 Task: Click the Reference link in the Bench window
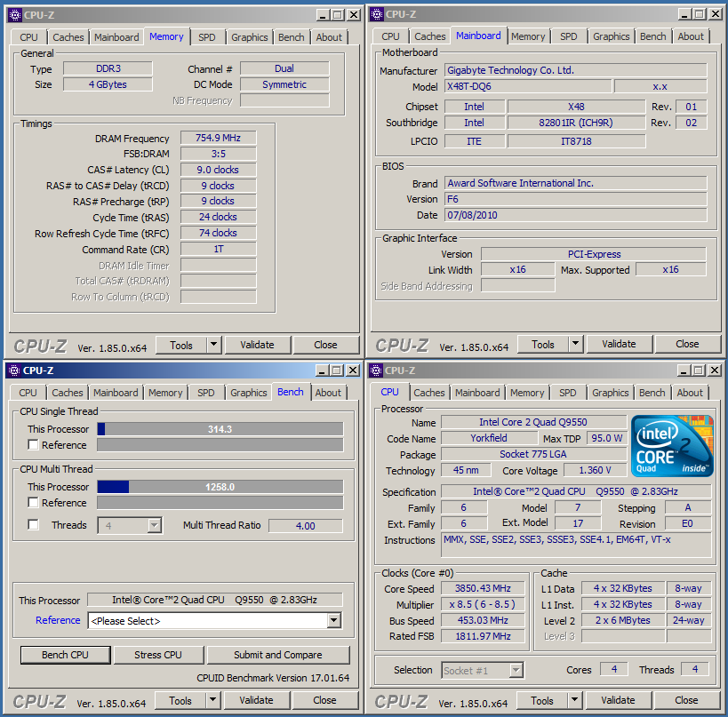58,620
